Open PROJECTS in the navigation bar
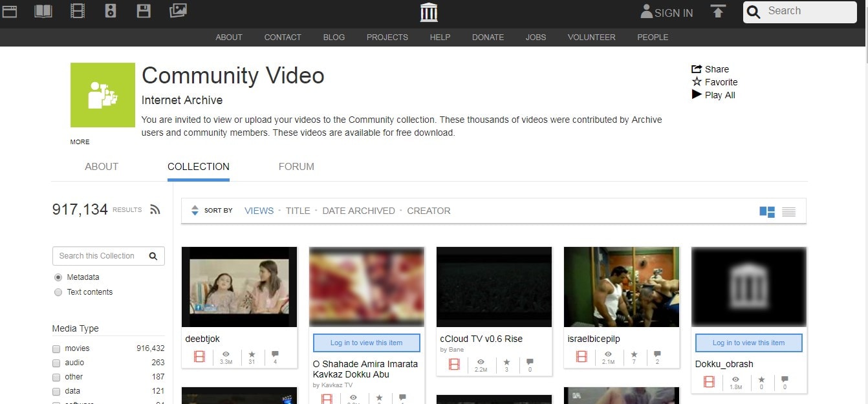The image size is (868, 404). pyautogui.click(x=387, y=37)
